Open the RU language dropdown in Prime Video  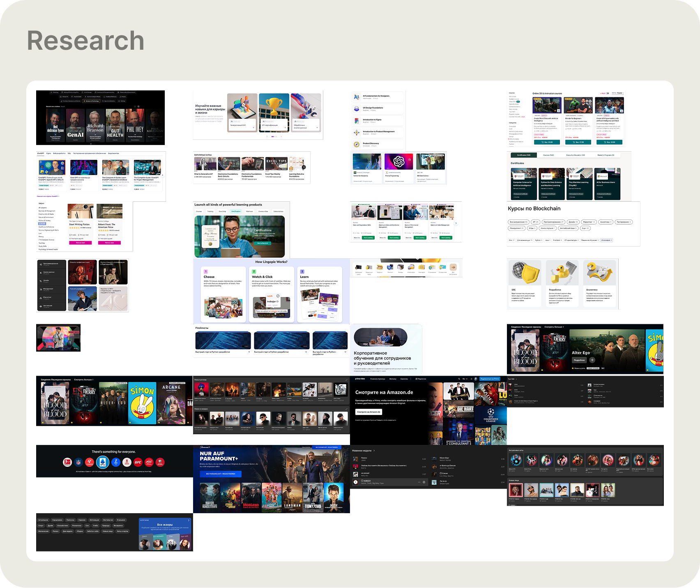[x=465, y=379]
